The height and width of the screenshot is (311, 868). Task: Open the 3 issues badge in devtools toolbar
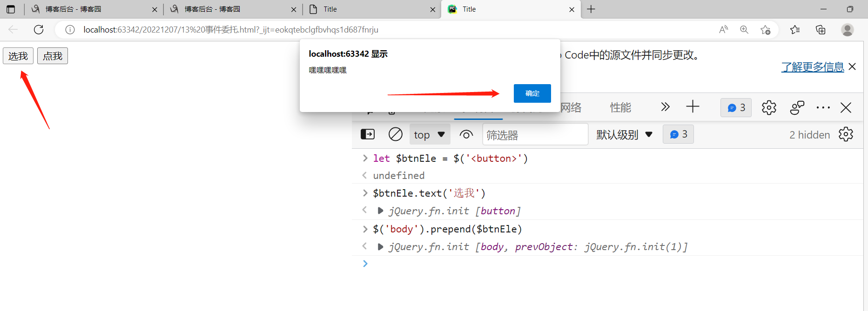pyautogui.click(x=736, y=108)
